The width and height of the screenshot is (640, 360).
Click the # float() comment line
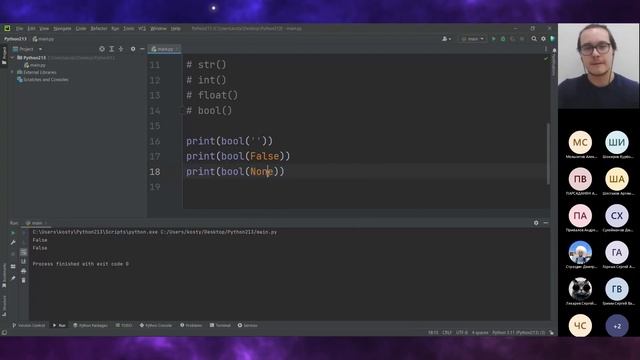pos(212,96)
